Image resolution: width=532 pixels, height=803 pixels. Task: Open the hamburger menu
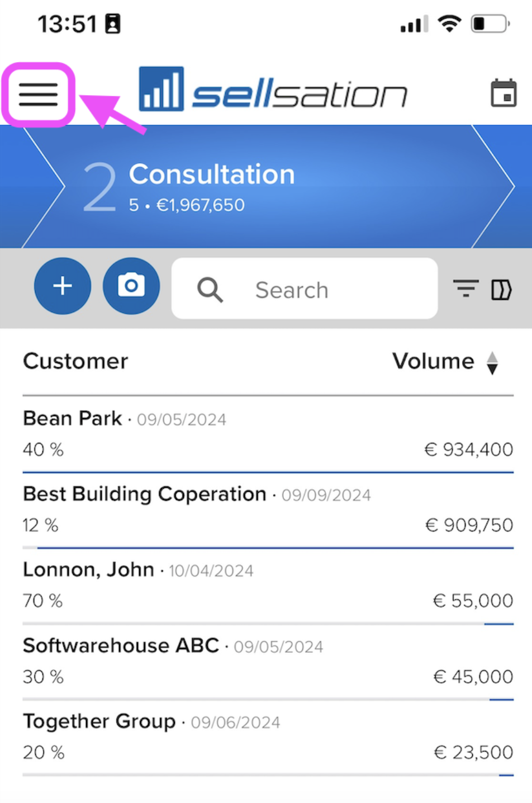[38, 95]
